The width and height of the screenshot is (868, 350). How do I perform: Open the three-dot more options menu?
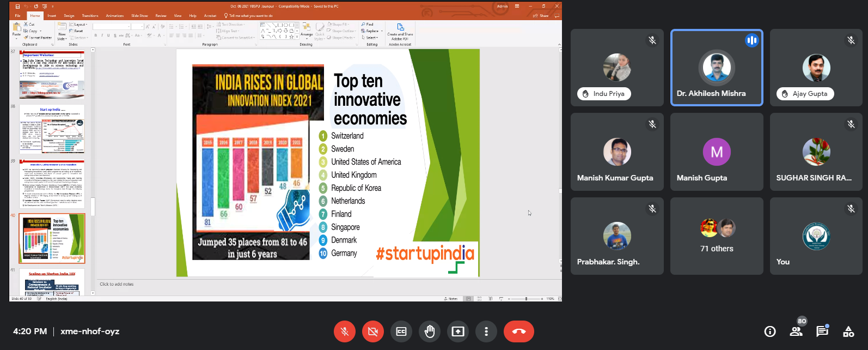point(486,331)
